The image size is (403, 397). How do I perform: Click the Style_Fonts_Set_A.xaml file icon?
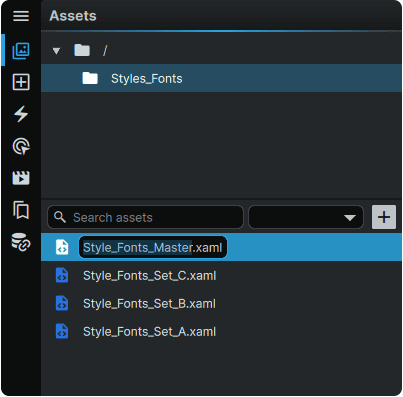coord(62,332)
